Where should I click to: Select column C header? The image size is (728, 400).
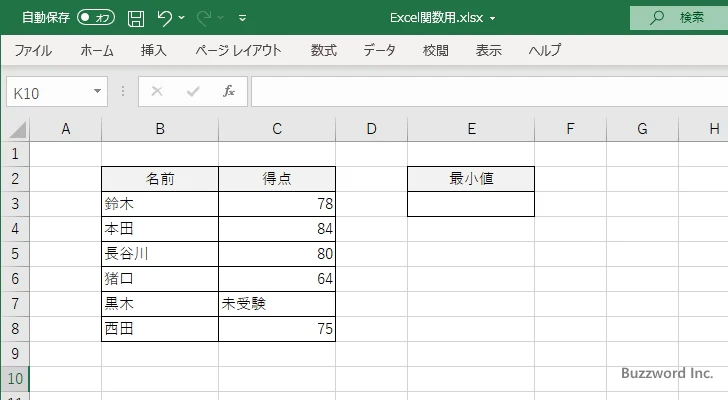click(x=277, y=129)
